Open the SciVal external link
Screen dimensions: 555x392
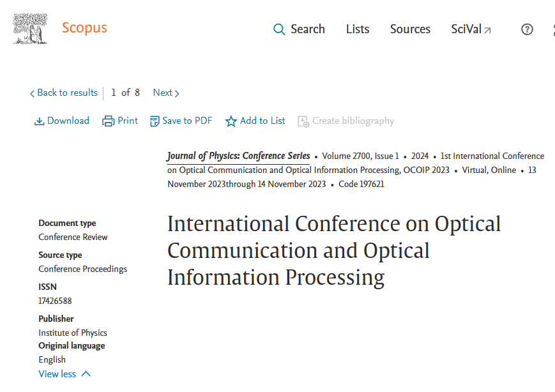(x=471, y=29)
